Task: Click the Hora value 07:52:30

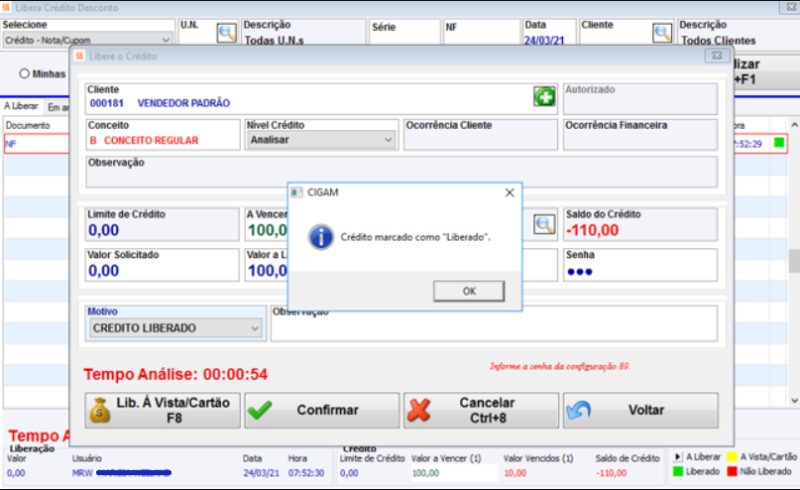Action: pyautogui.click(x=306, y=473)
